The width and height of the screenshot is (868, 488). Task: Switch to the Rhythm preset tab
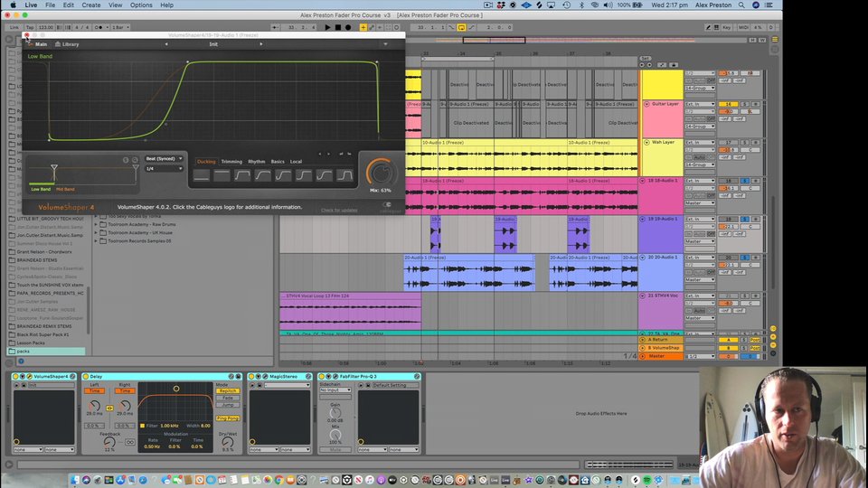256,162
